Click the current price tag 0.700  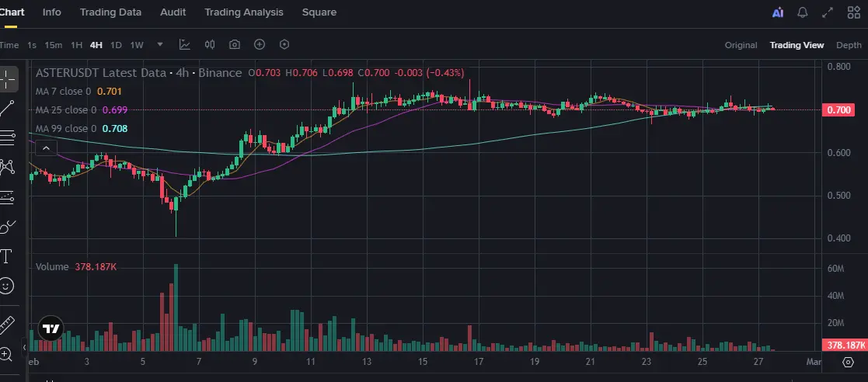tap(838, 110)
